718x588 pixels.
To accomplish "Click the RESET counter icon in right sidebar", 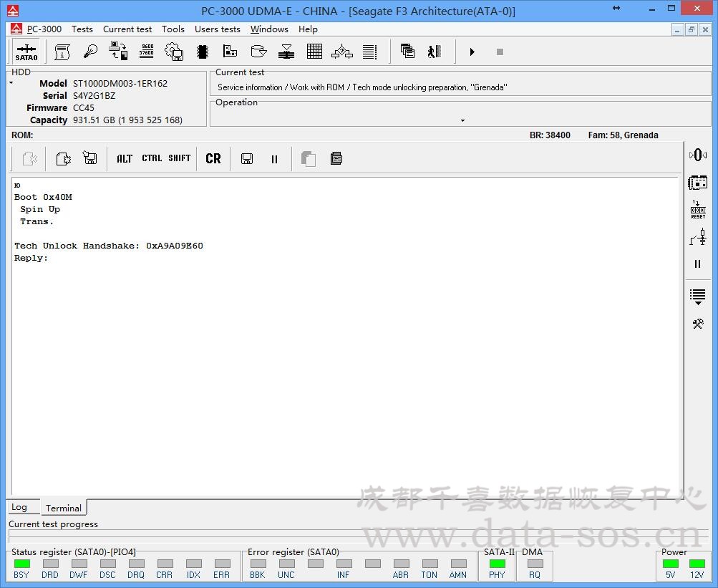I will pos(697,209).
